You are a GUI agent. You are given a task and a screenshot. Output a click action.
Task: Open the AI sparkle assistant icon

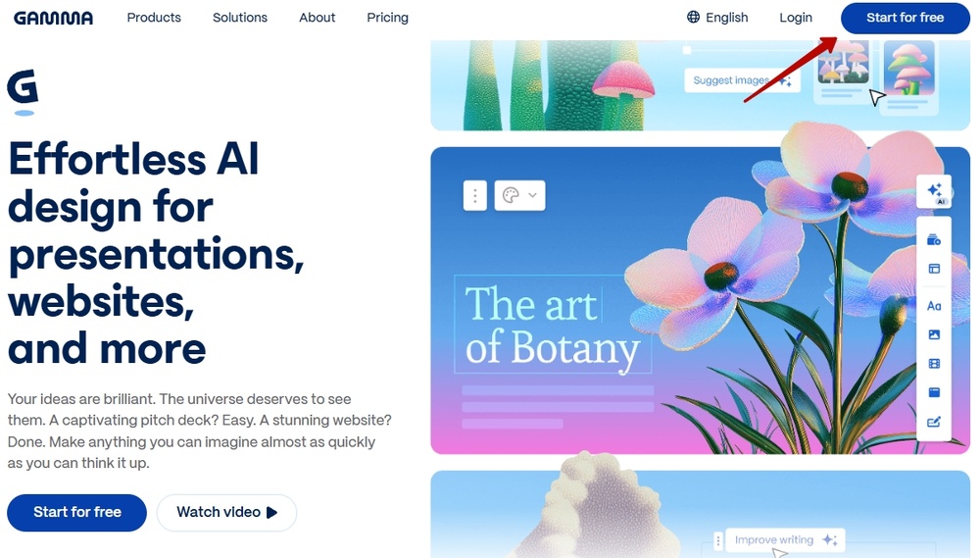[x=934, y=191]
